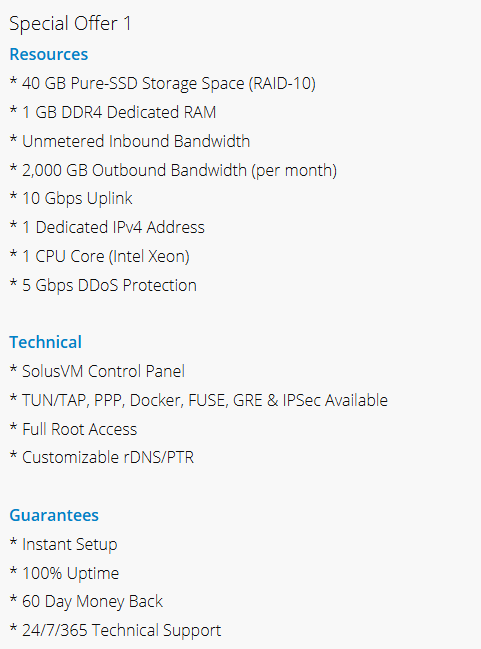Click the Full Root Access line
This screenshot has height=649, width=481.
(73, 429)
